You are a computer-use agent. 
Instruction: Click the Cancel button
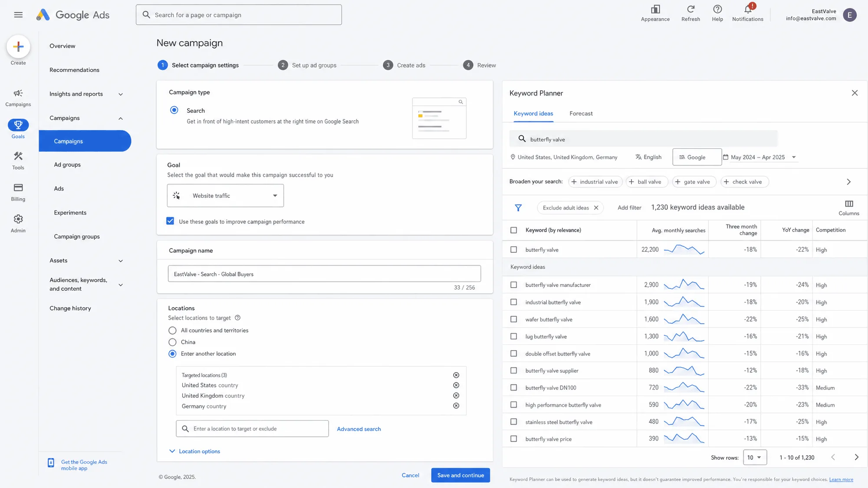[410, 475]
